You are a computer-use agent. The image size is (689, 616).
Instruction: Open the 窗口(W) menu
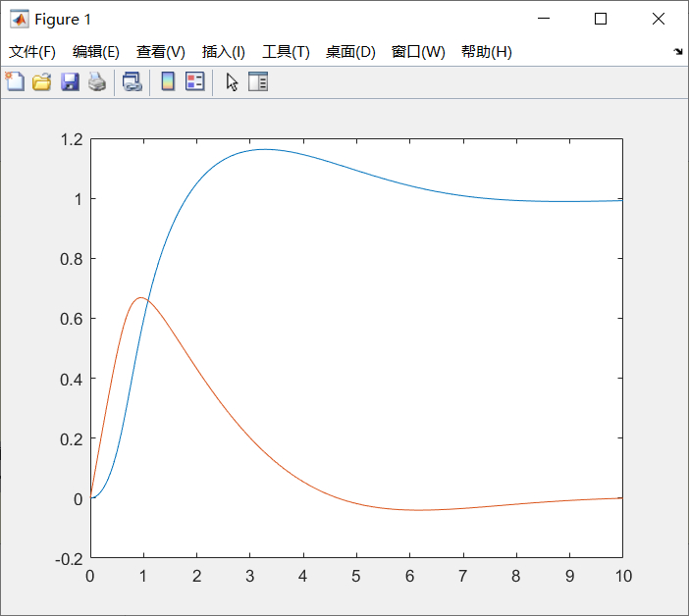[x=418, y=52]
